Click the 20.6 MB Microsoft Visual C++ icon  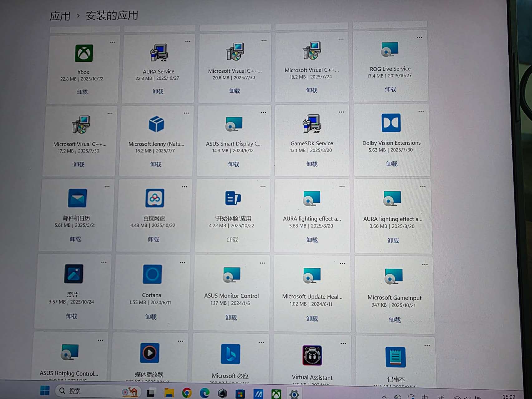click(x=235, y=52)
